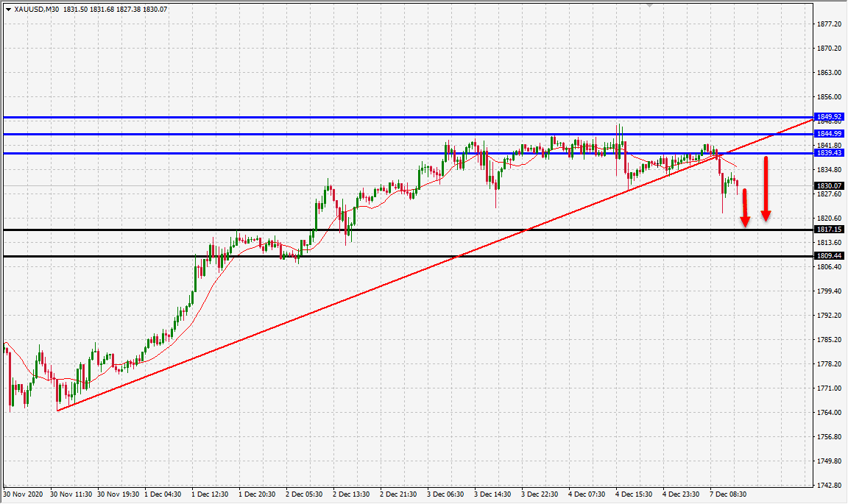Click the 1778.20 price scale value
848x504 pixels.
click(829, 364)
